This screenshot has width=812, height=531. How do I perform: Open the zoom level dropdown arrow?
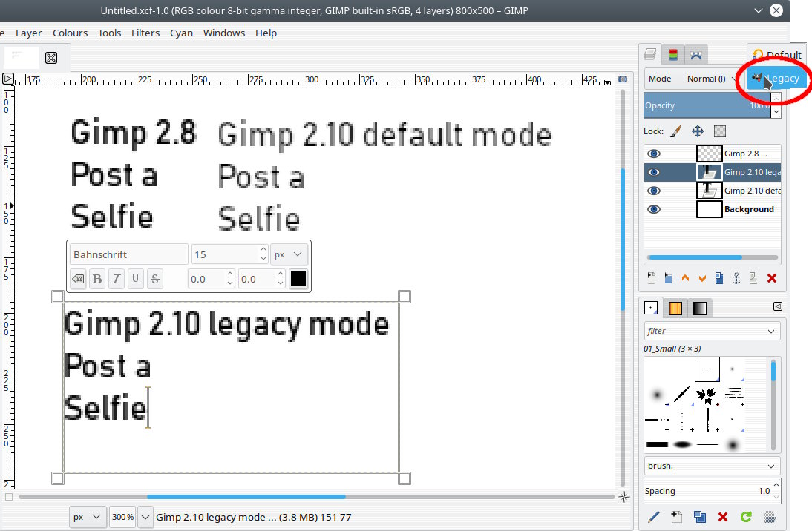click(145, 517)
